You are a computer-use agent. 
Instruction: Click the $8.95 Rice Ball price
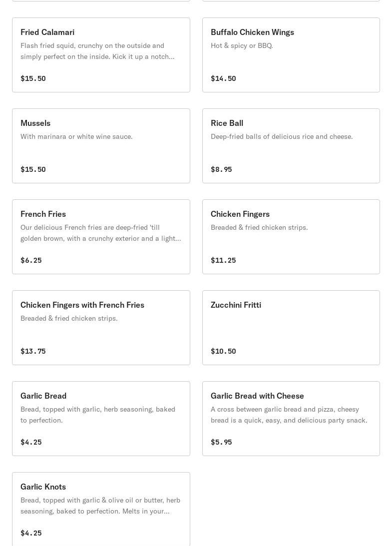[221, 169]
